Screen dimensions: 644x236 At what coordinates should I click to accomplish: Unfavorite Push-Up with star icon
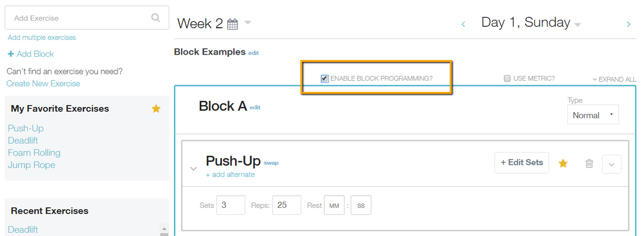click(x=563, y=163)
